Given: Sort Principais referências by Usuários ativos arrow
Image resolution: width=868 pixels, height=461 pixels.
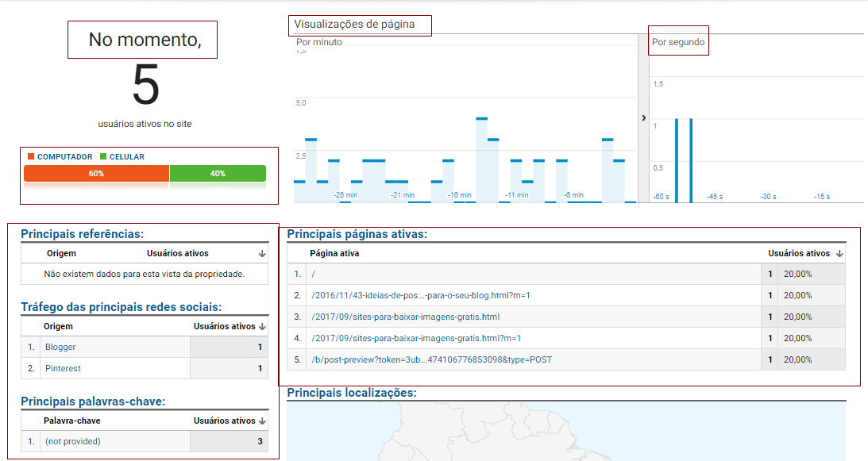Looking at the screenshot, I should coord(262,252).
